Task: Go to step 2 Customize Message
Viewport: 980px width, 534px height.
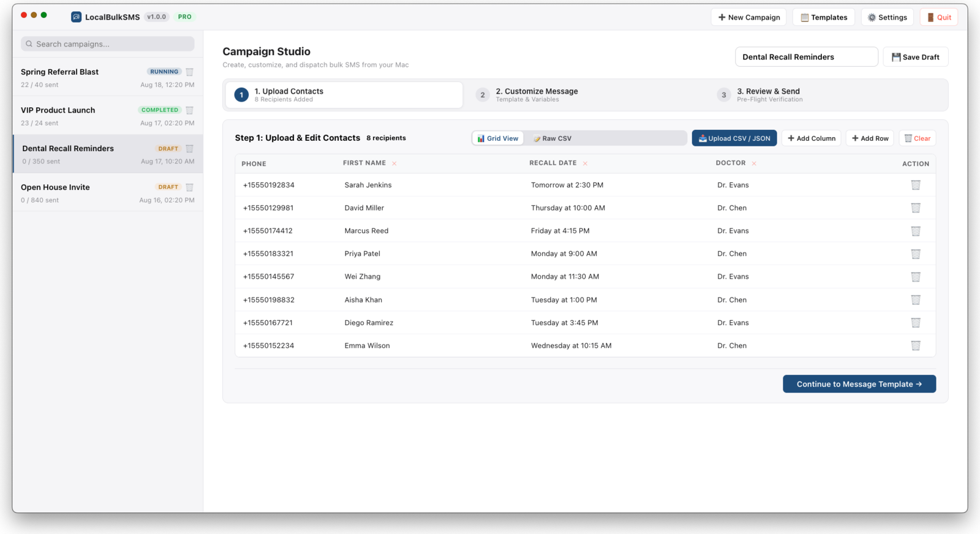Action: 586,95
